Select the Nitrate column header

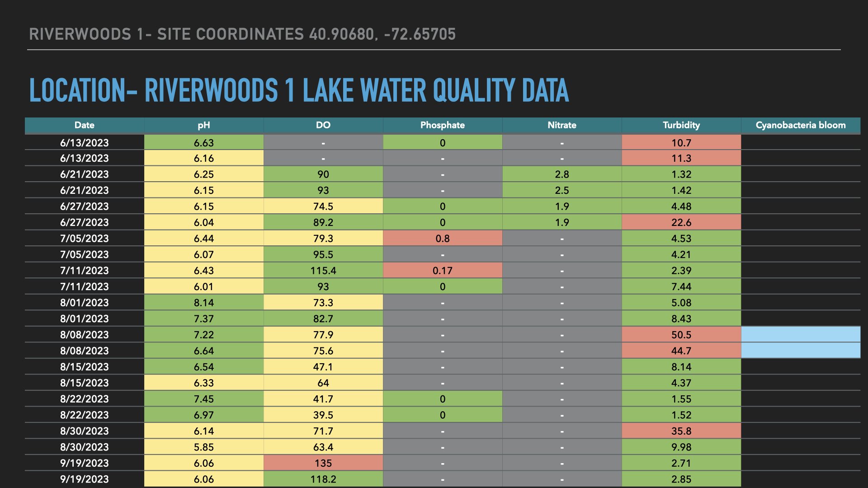[x=562, y=125]
